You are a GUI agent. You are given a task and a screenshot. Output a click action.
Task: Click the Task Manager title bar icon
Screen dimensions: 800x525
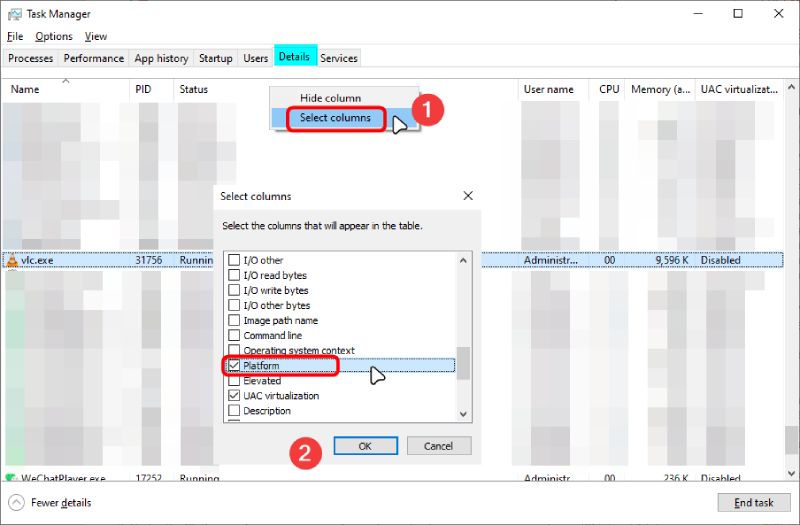(x=15, y=14)
